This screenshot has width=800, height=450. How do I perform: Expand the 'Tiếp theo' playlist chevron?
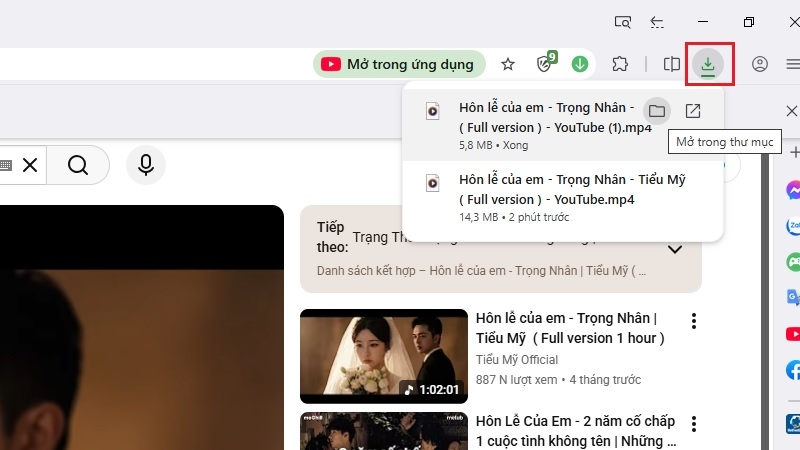(x=675, y=249)
